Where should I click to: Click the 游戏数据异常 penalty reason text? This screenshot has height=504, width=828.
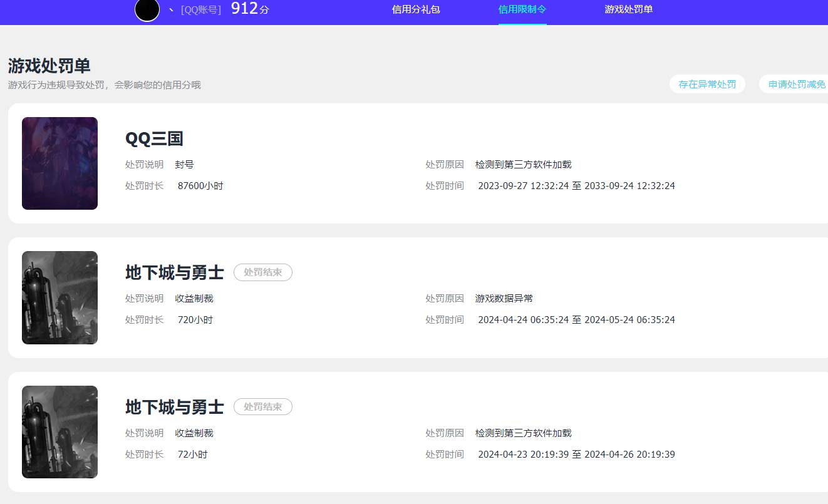(x=504, y=298)
